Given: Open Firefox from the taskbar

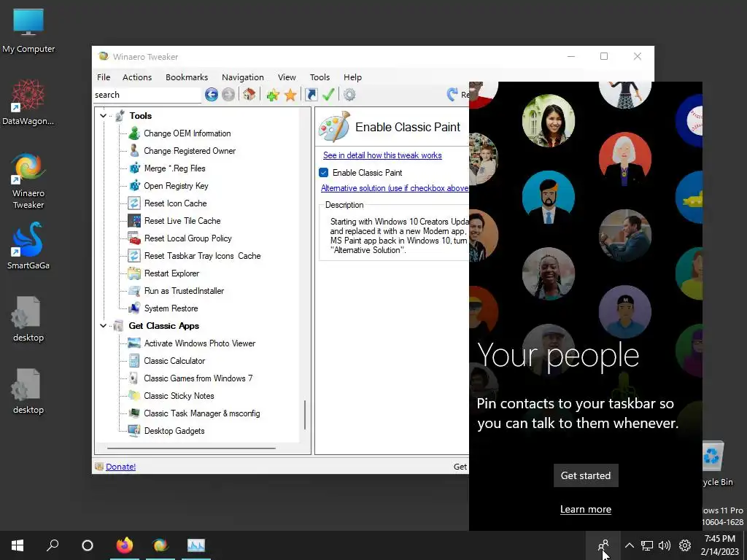Looking at the screenshot, I should (125, 545).
